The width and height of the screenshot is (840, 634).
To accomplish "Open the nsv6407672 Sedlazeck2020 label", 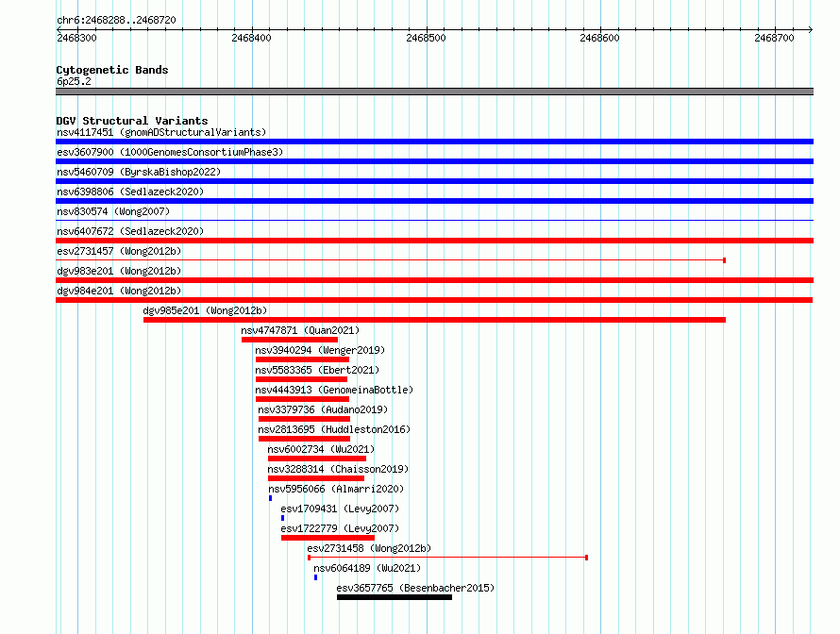I will pos(130,231).
